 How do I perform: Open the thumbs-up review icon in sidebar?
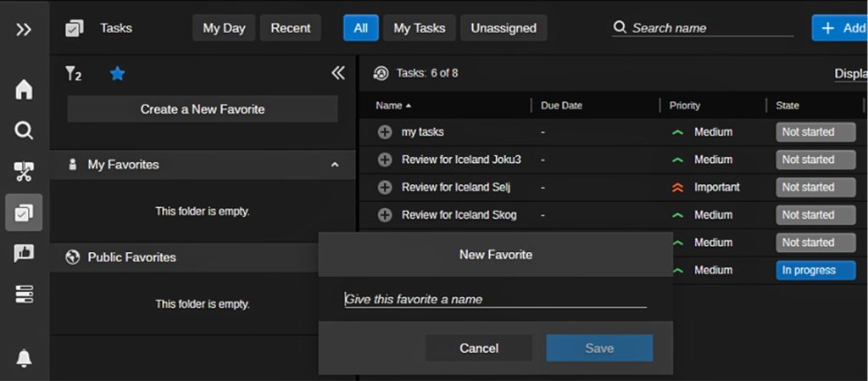click(24, 253)
